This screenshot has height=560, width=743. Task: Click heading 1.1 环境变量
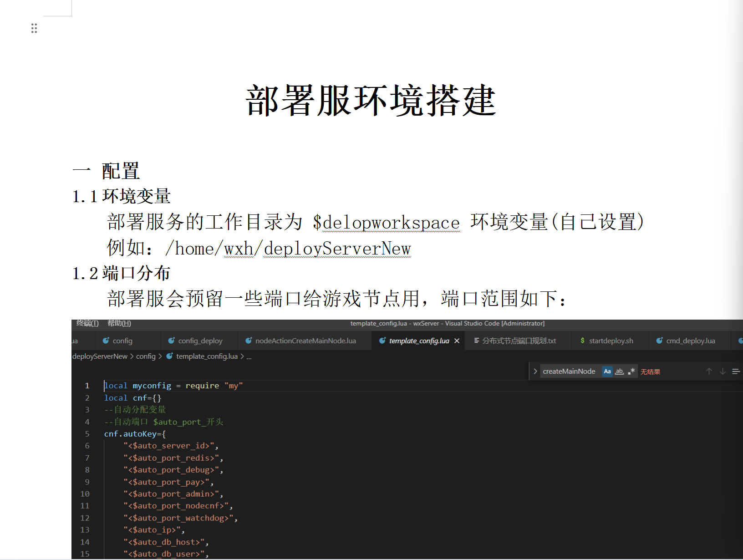point(121,196)
